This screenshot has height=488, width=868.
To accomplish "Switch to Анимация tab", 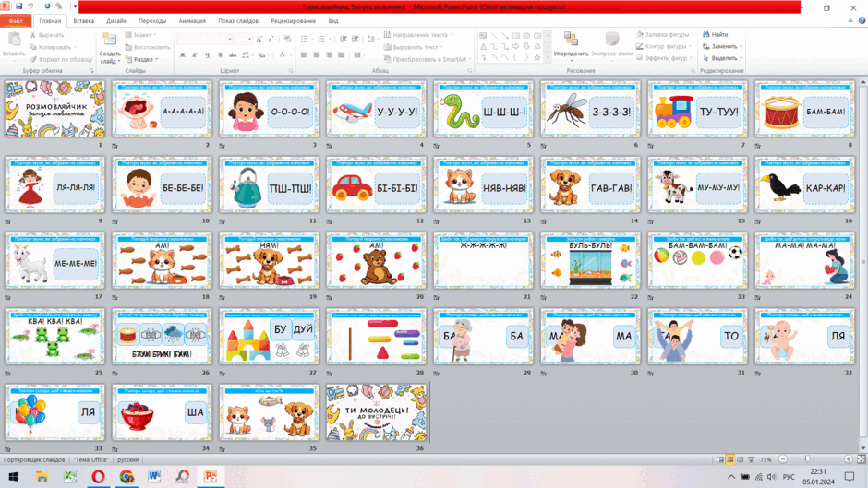I will click(x=192, y=21).
